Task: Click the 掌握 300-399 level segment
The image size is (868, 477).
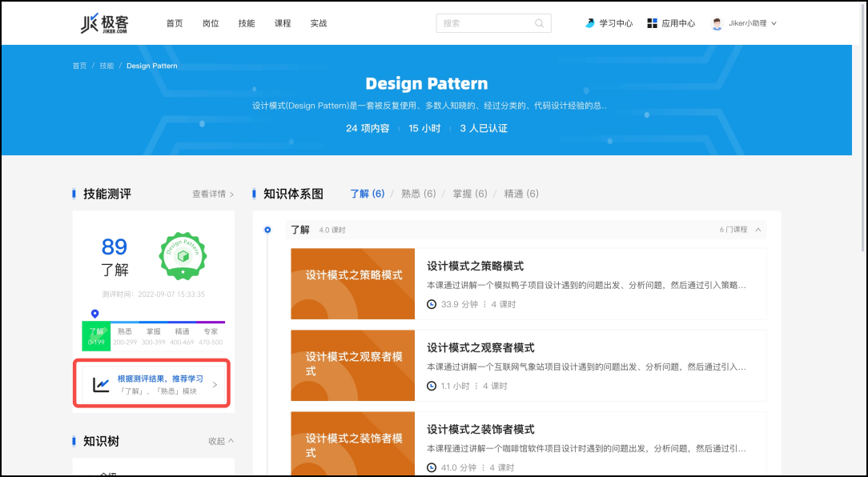Action: coord(153,336)
